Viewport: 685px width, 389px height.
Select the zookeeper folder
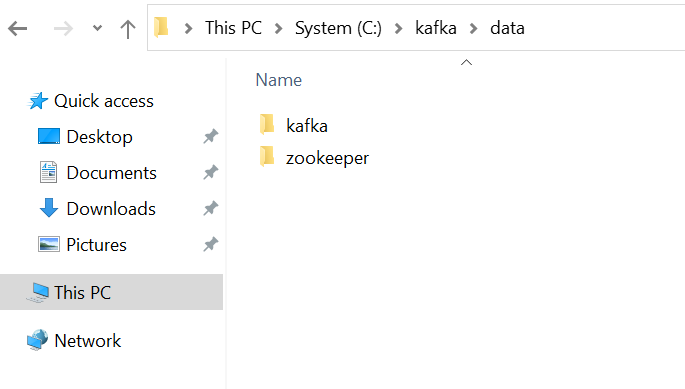[314, 157]
